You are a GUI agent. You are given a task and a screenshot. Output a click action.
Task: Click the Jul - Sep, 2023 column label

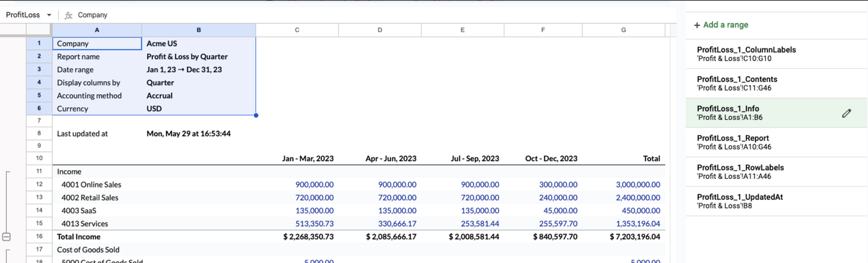click(475, 158)
